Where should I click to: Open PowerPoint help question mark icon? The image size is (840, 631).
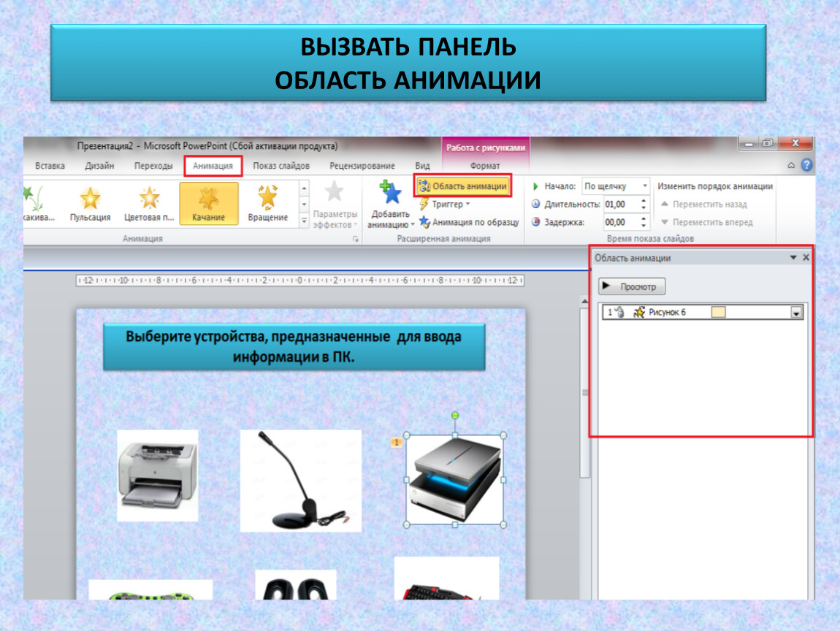click(806, 166)
